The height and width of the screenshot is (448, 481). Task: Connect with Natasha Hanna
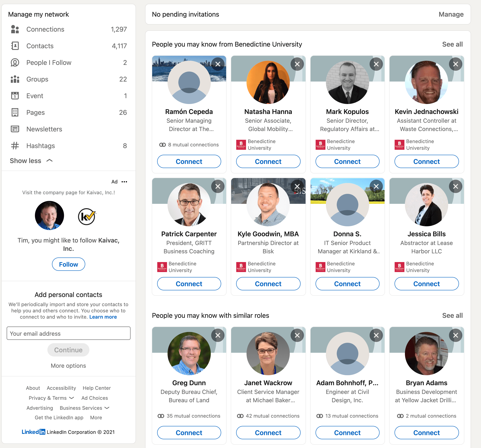(268, 161)
